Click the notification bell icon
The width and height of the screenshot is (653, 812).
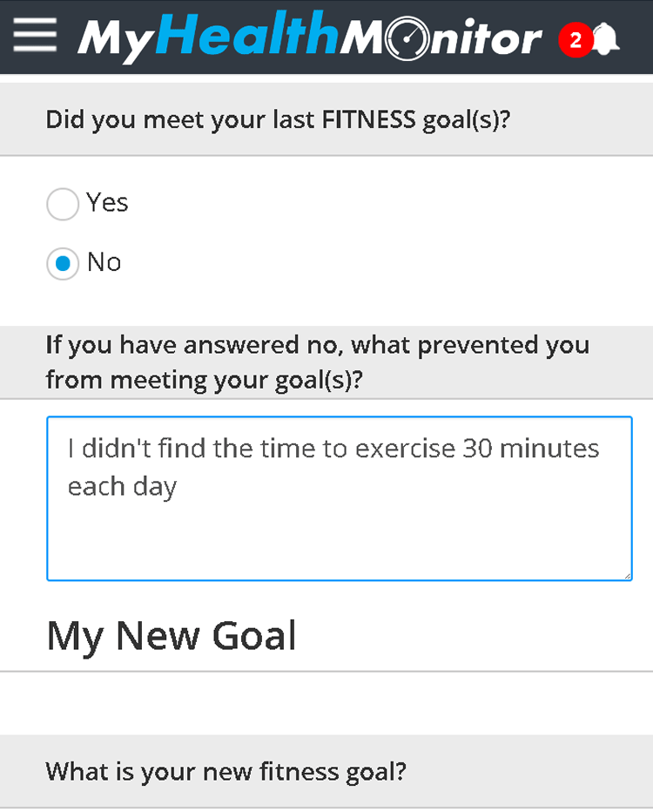(607, 39)
